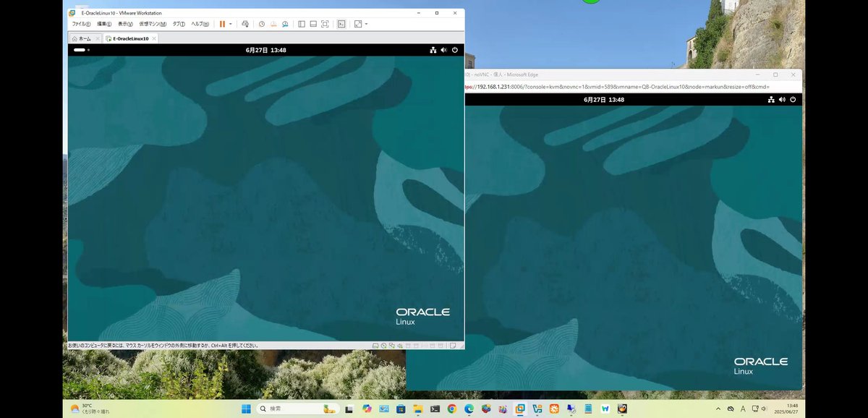Image resolution: width=868 pixels, height=418 pixels.
Task: Open Task View from the taskbar
Action: 349,409
